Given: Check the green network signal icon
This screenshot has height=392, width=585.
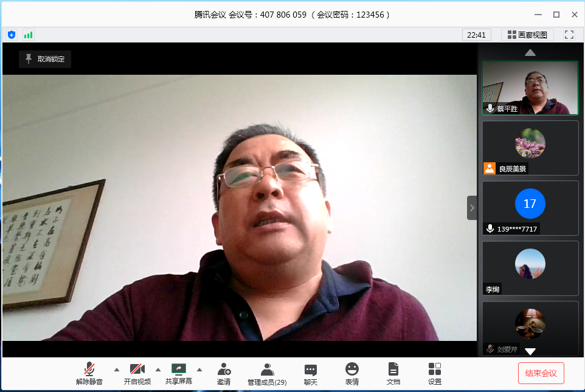Looking at the screenshot, I should (x=28, y=35).
